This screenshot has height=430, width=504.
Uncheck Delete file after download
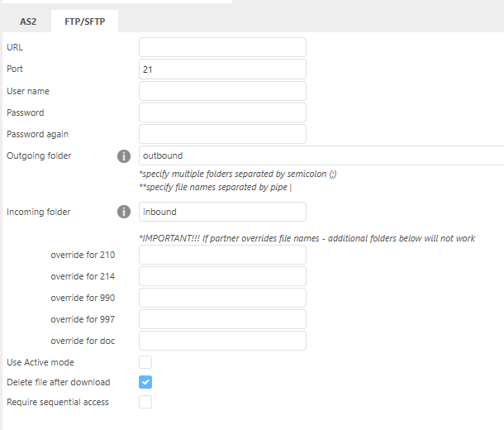145,382
